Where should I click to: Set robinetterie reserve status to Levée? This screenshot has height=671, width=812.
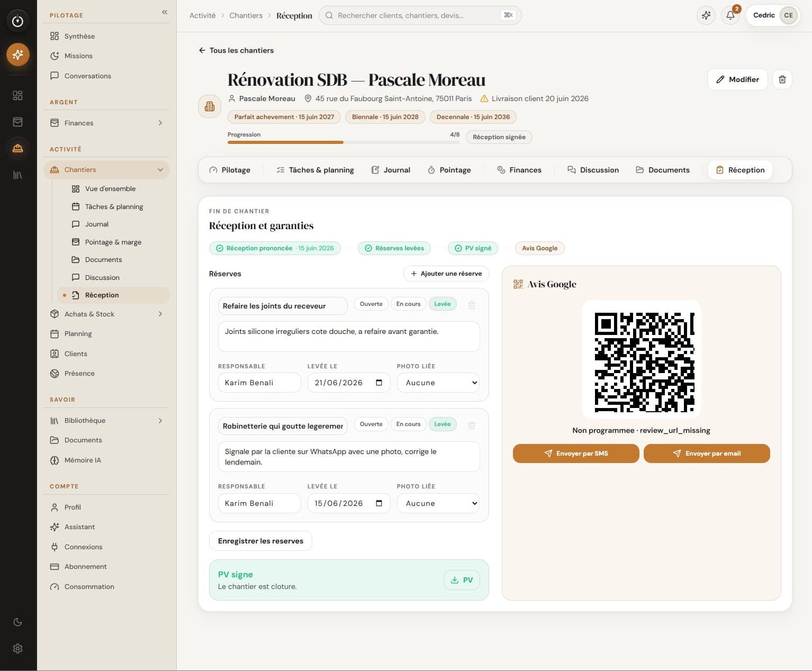coord(443,424)
